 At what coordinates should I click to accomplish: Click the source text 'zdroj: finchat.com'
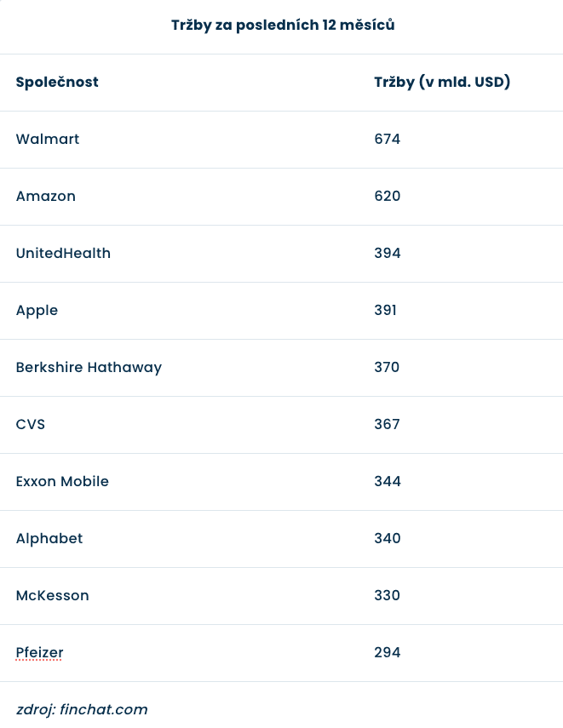tap(82, 710)
